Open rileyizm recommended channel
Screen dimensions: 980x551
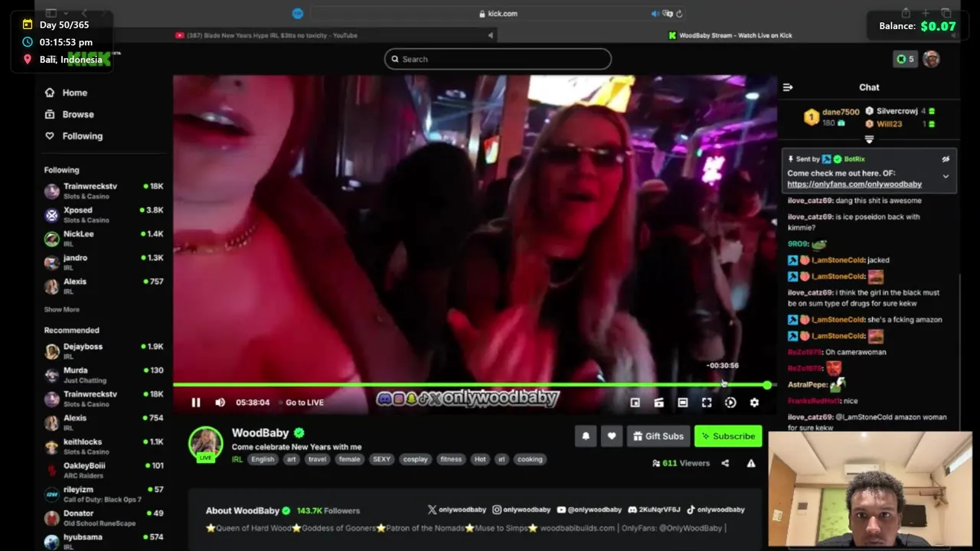pos(103,493)
